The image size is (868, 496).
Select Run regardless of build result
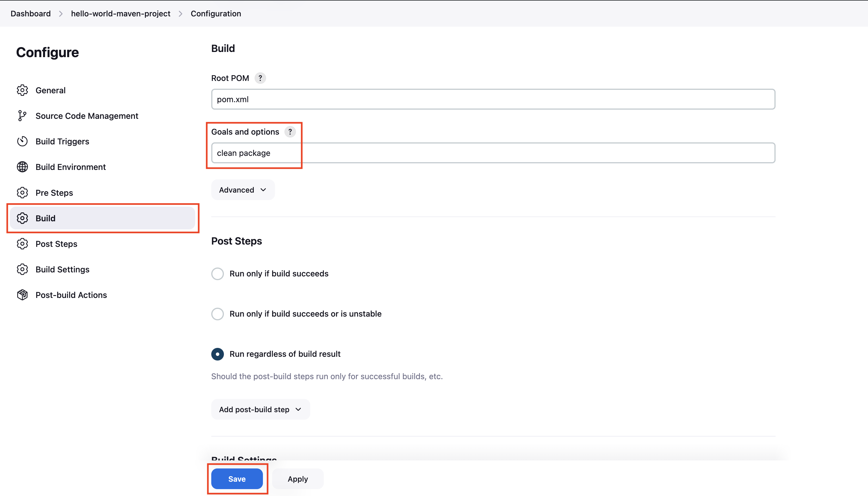(x=217, y=354)
